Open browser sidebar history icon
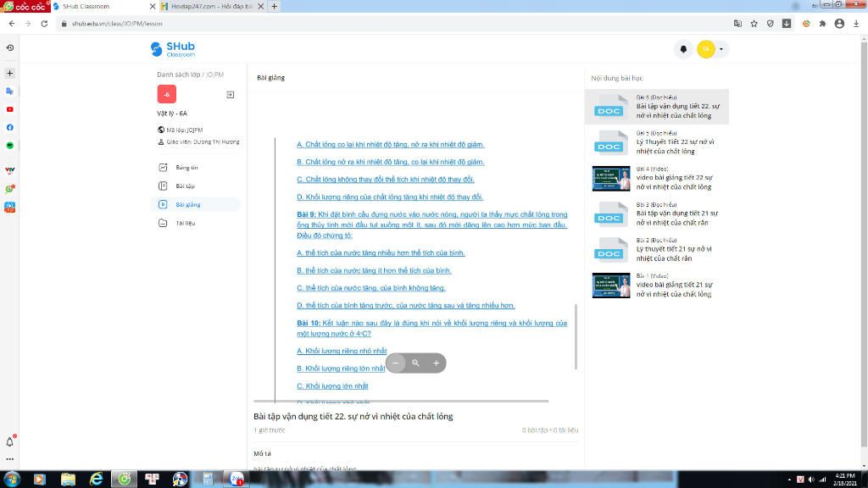 [x=10, y=48]
